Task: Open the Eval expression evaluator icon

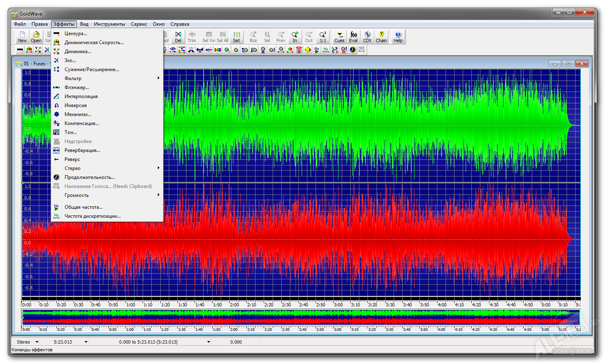Action: [x=354, y=36]
